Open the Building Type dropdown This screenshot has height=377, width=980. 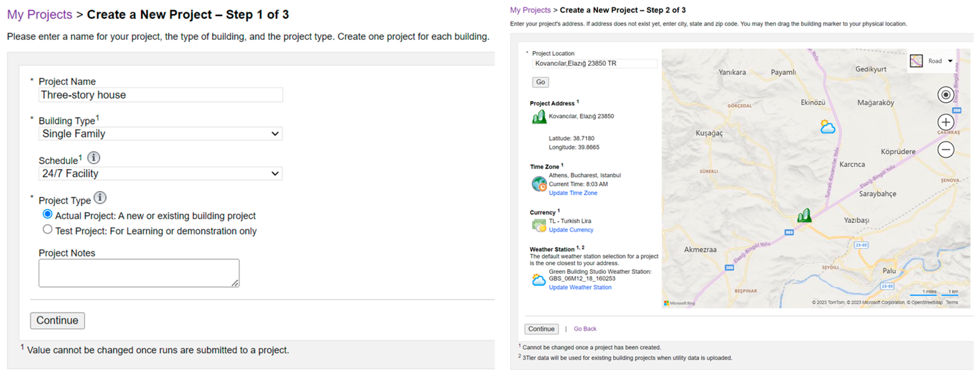[x=160, y=134]
